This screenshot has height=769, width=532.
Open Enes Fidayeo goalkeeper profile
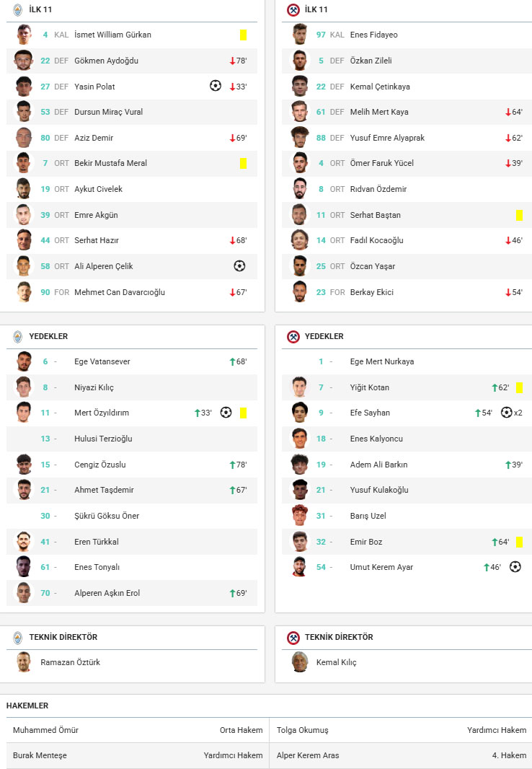[373, 35]
